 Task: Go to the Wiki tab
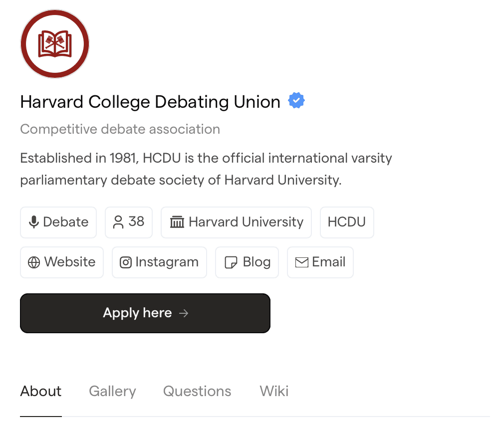pos(274,391)
